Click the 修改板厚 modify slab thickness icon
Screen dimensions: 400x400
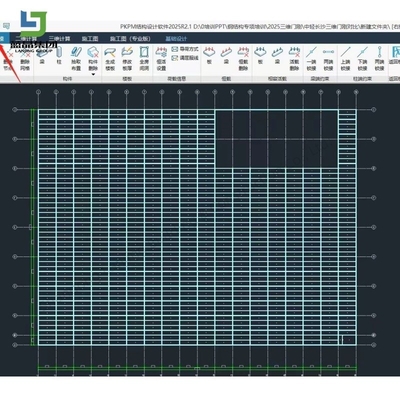click(127, 59)
